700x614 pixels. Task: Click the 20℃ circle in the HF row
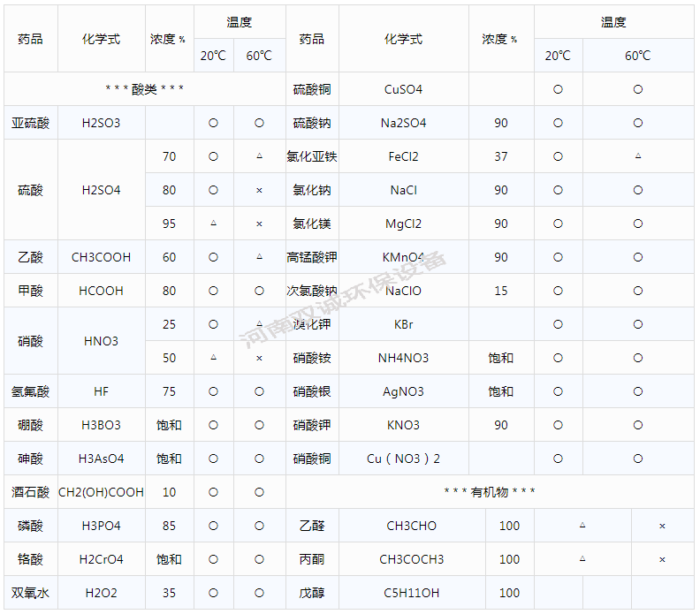213,392
